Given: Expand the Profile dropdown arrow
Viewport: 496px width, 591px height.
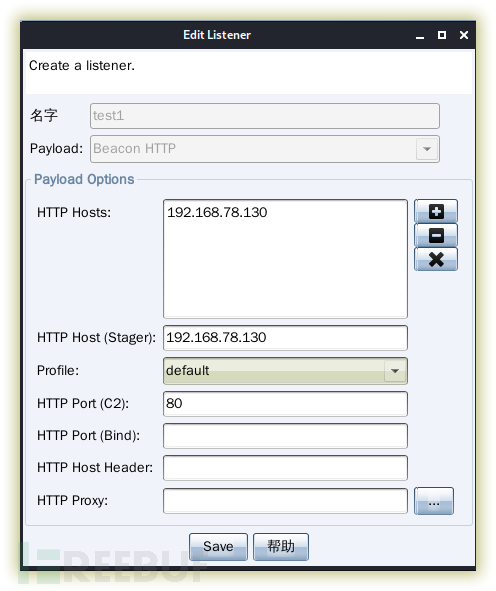Looking at the screenshot, I should click(395, 371).
